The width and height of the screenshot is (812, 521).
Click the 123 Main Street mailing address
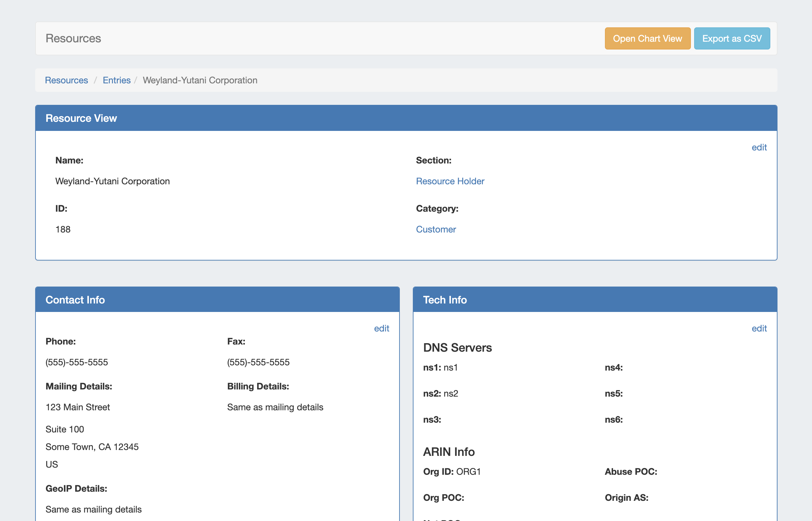78,407
